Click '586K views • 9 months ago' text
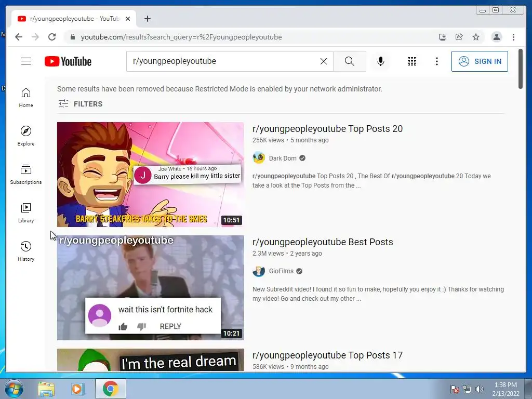 pyautogui.click(x=290, y=367)
